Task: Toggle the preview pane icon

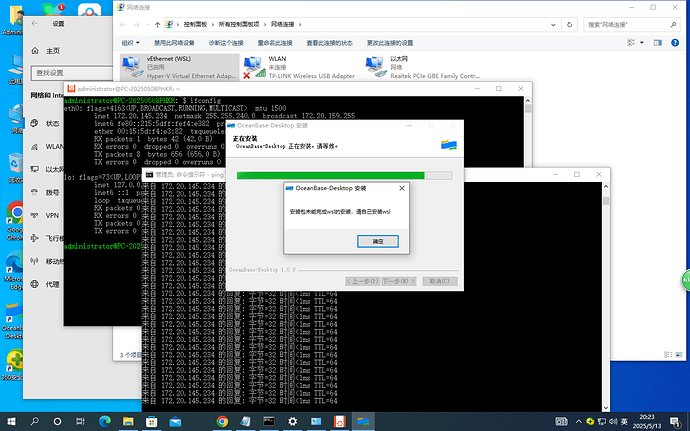Action: tap(657, 42)
